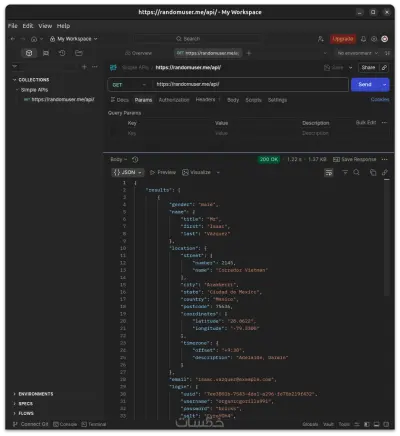Screen dimensions: 400x436
Task: Click Bulk Edit in query params
Action: point(366,123)
